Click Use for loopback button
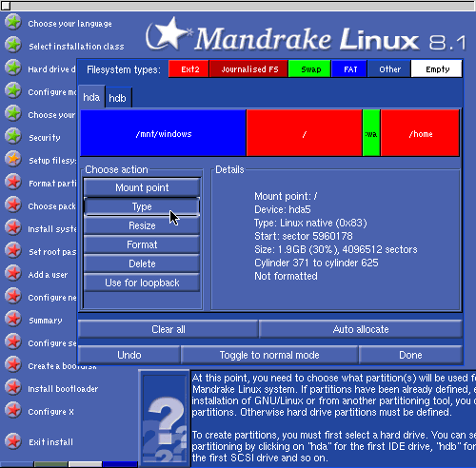Viewport: 476px width, 468px height. pos(142,283)
